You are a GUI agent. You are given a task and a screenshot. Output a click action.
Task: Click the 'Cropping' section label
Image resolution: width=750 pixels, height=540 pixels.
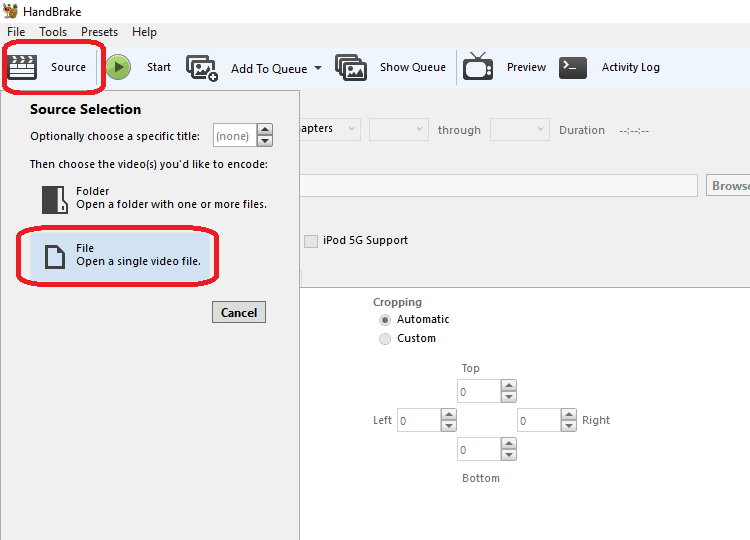397,302
